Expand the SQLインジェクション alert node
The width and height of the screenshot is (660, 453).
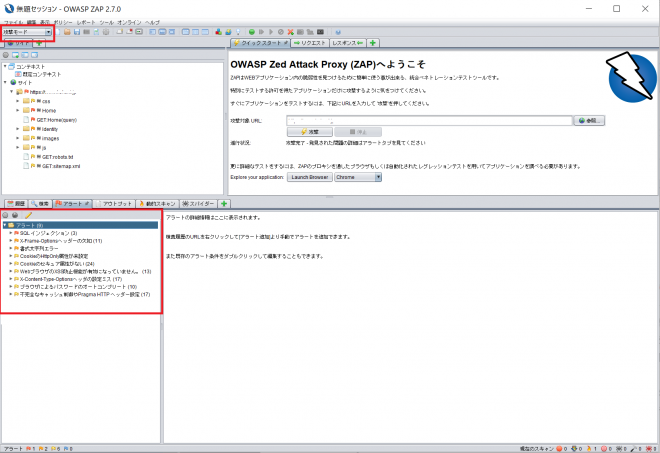tap(11, 233)
